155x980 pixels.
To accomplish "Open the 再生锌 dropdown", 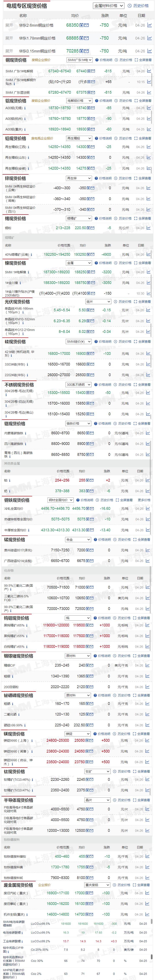I will [79, 178].
